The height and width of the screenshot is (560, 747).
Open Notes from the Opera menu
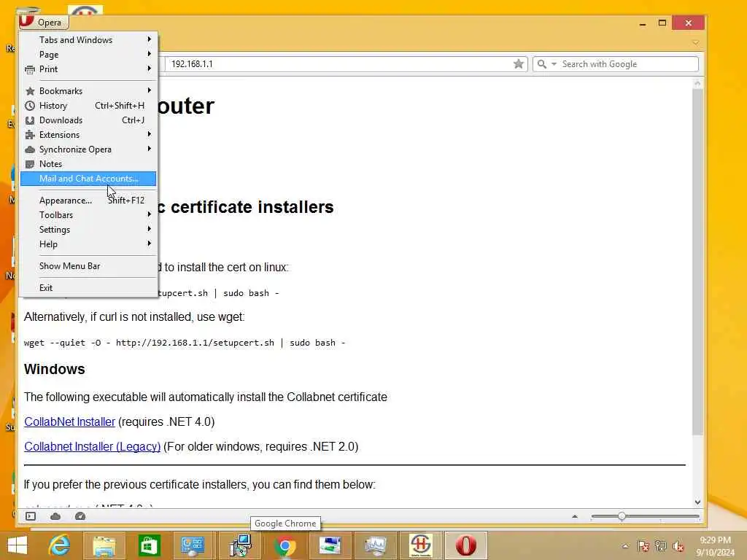click(x=88, y=164)
